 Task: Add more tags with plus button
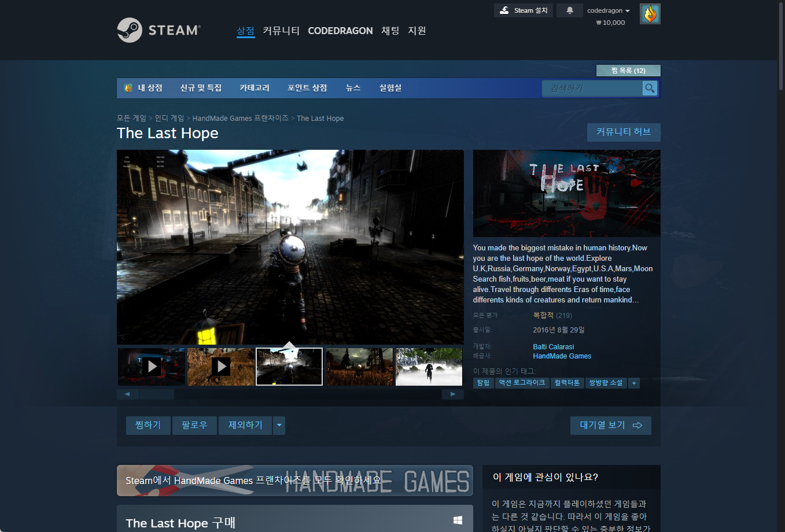tap(634, 383)
